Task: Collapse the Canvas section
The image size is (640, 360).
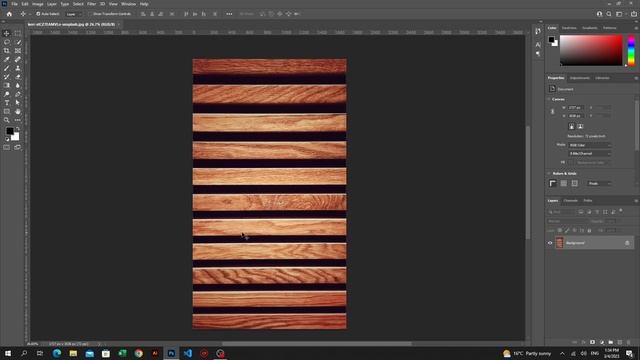Action: pyautogui.click(x=549, y=99)
